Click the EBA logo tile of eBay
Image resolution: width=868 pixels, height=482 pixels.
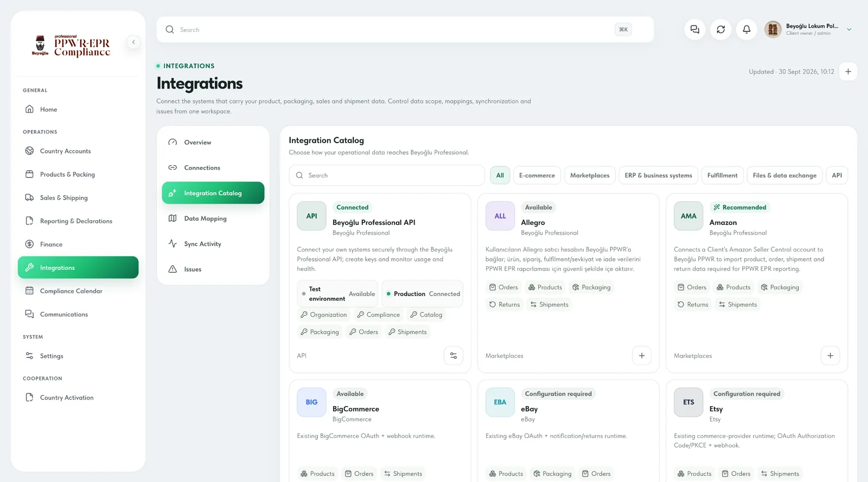(500, 402)
